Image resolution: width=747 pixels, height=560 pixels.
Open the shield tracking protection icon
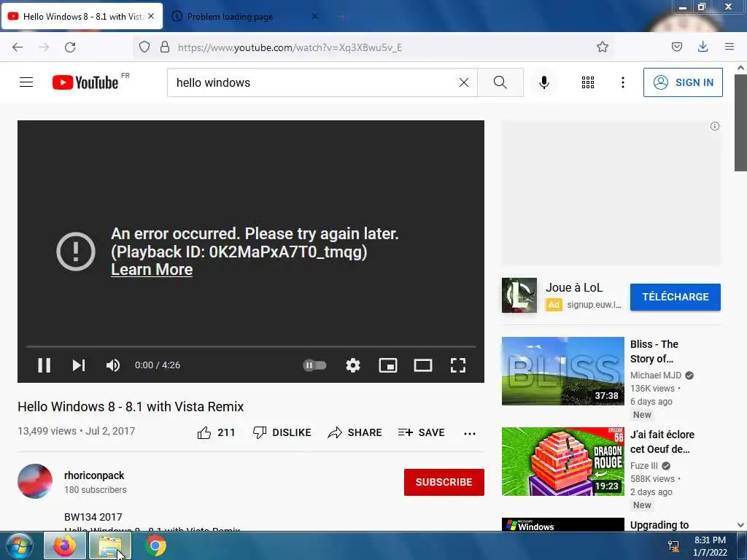pos(144,47)
